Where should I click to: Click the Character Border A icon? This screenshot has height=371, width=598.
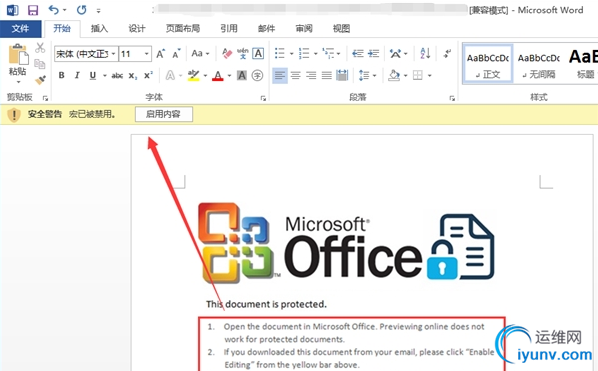point(258,54)
